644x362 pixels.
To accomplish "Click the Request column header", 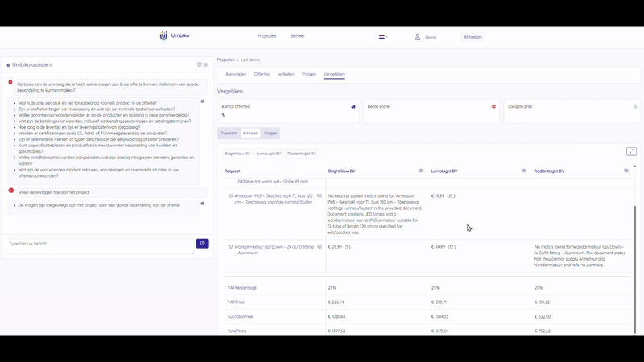I will [x=232, y=171].
